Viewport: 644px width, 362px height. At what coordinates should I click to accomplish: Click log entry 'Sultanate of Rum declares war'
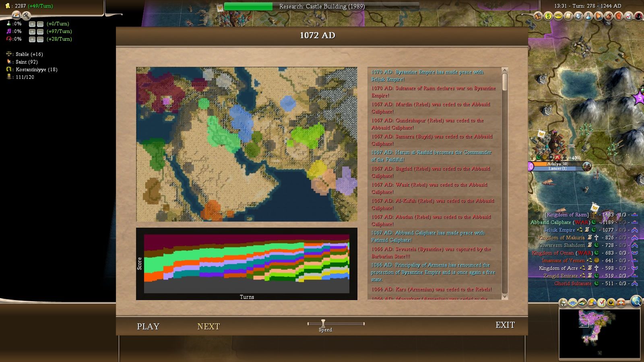coord(433,92)
